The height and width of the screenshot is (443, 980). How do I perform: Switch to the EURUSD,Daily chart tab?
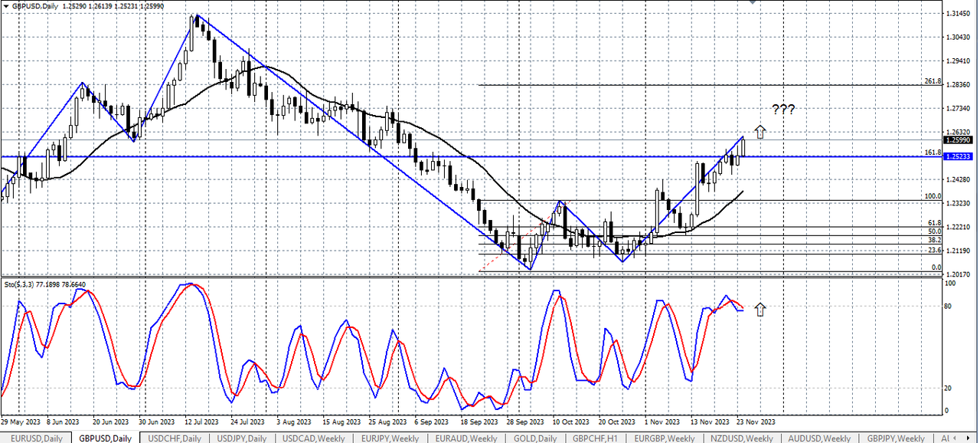click(x=37, y=438)
